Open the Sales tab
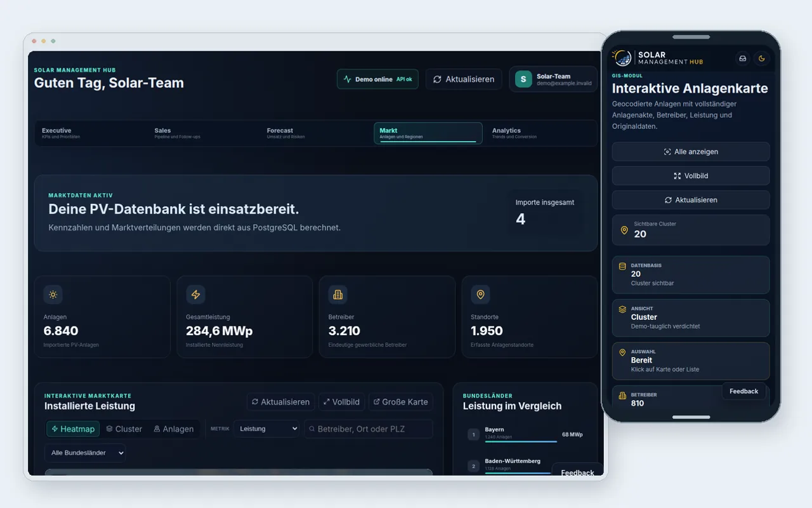The image size is (812, 508). [204, 133]
